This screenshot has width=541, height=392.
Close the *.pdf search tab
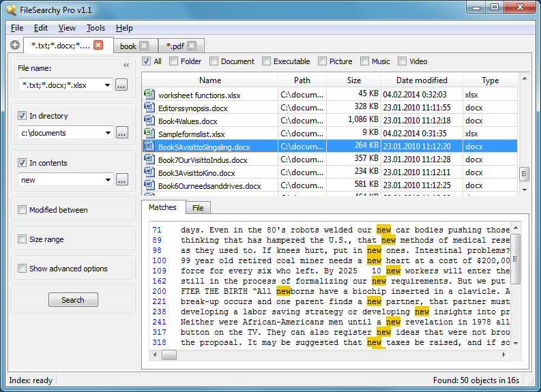point(192,46)
